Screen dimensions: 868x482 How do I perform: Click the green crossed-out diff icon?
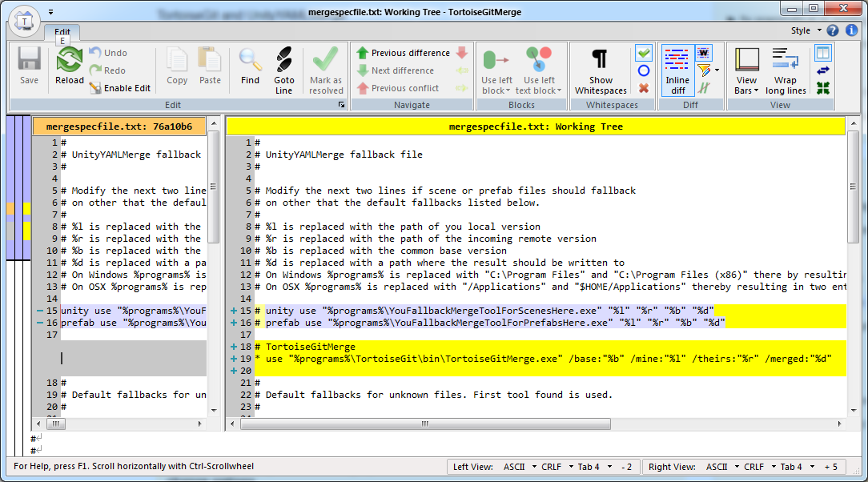pyautogui.click(x=704, y=88)
